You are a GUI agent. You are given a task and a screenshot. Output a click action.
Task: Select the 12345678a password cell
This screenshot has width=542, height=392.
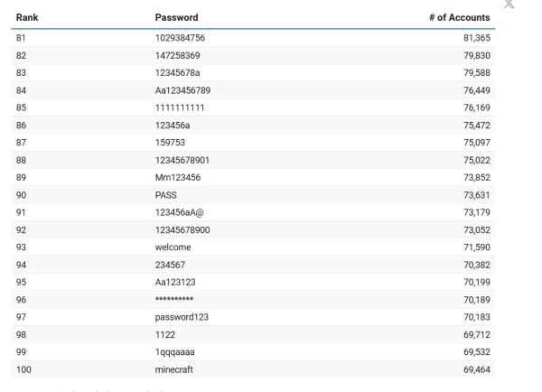pyautogui.click(x=180, y=73)
